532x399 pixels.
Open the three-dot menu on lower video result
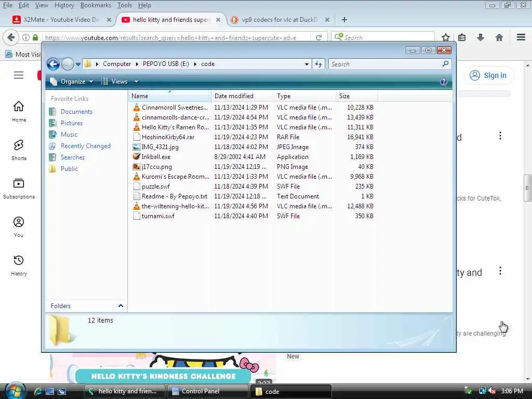500,271
